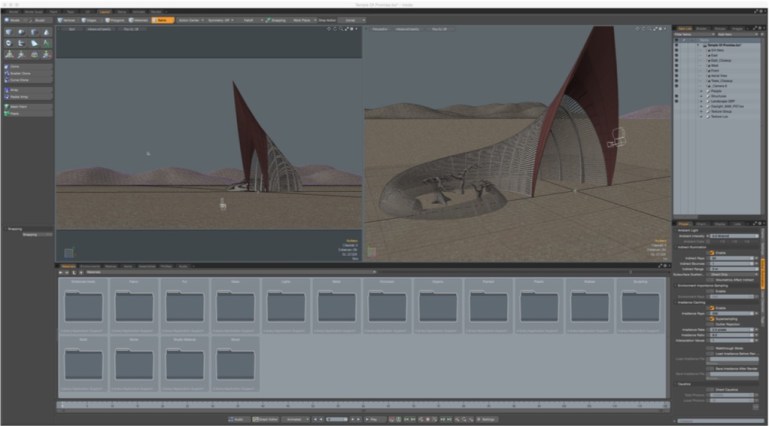Toggle visibility eye for the Landscape group
This screenshot has height=426, width=769.
676,101
